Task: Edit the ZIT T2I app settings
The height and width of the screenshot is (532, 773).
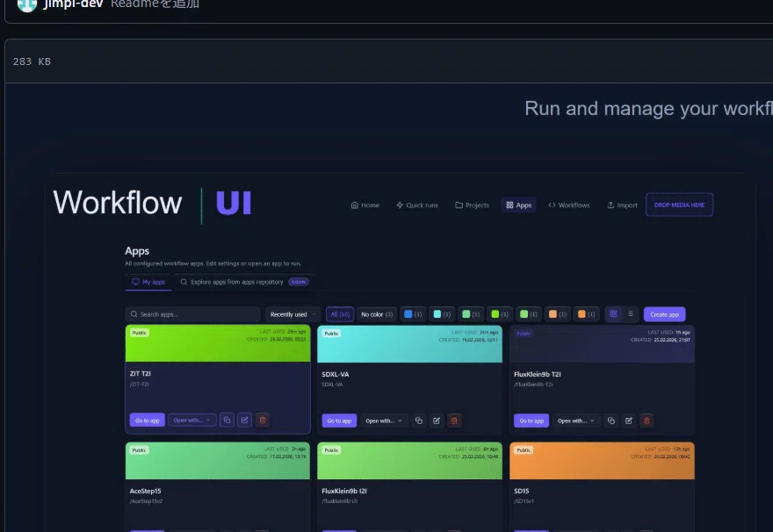Action: (244, 421)
